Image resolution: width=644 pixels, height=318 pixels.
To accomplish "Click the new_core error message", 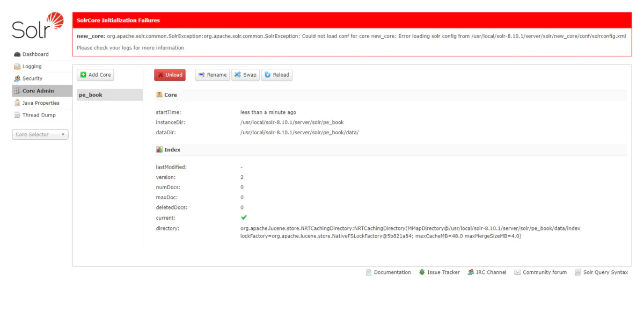I will click(352, 36).
